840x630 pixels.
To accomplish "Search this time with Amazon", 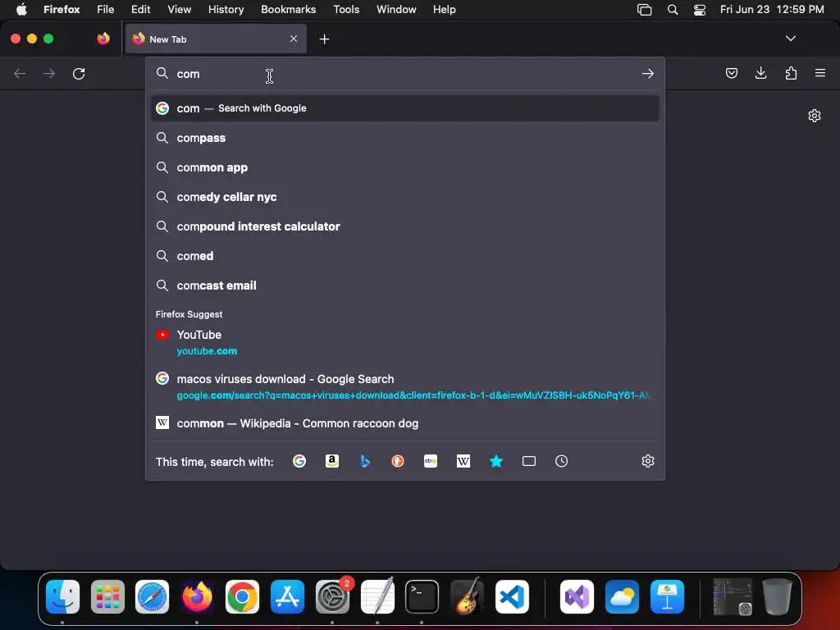I will click(x=332, y=461).
